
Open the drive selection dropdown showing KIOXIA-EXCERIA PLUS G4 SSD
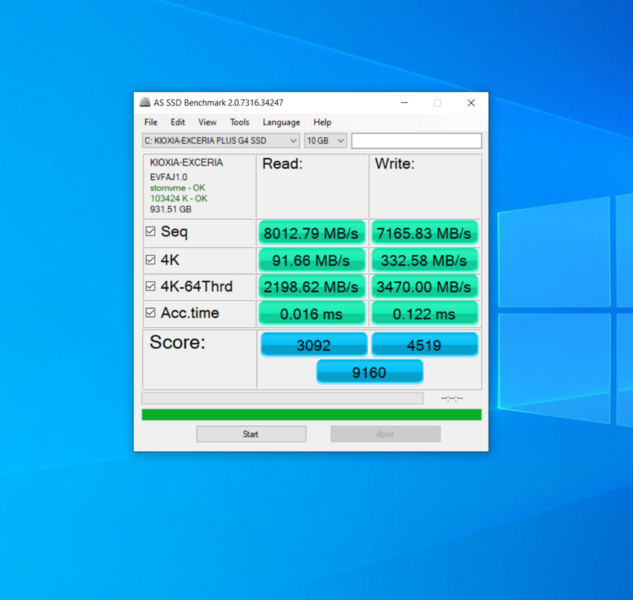point(221,141)
